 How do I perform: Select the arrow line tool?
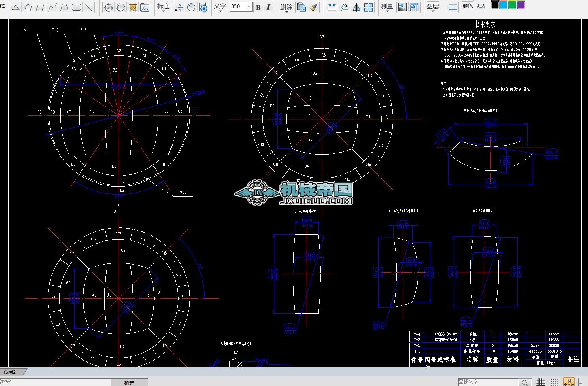click(89, 7)
